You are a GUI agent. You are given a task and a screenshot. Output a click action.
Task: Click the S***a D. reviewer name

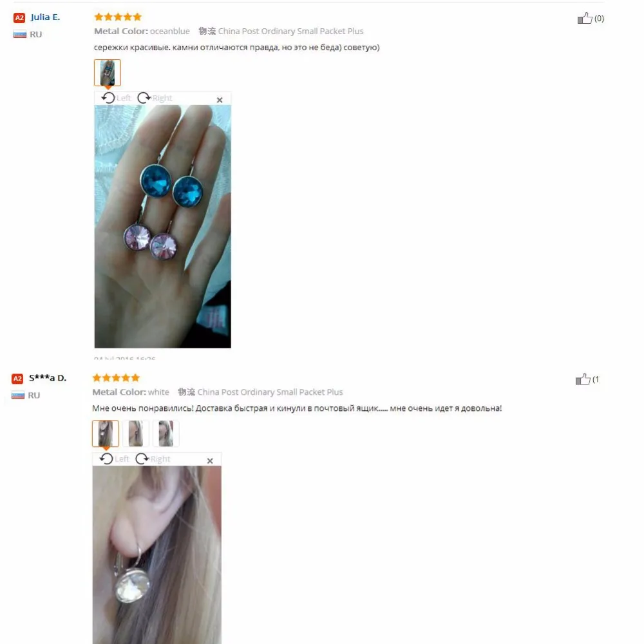48,378
